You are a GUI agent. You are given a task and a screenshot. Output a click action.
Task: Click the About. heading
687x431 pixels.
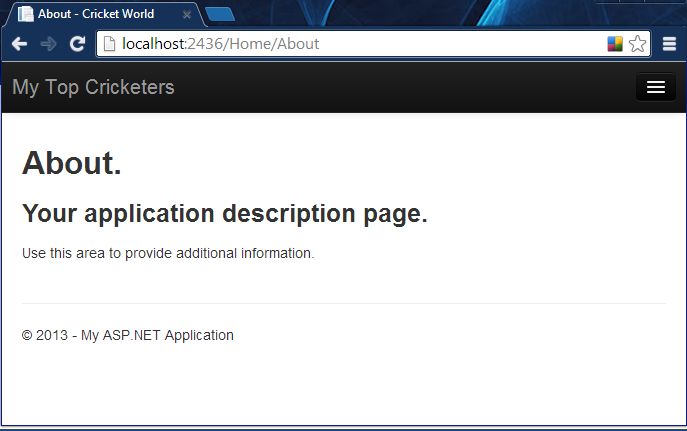tap(71, 163)
